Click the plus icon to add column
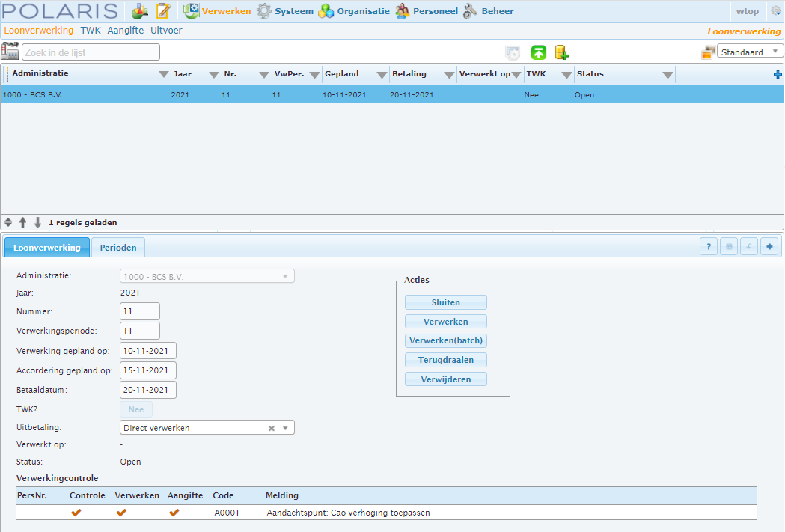This screenshot has width=785, height=532. pos(778,75)
